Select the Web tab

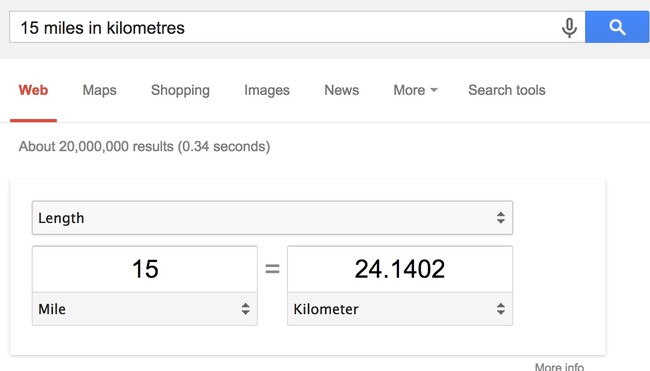click(x=33, y=90)
